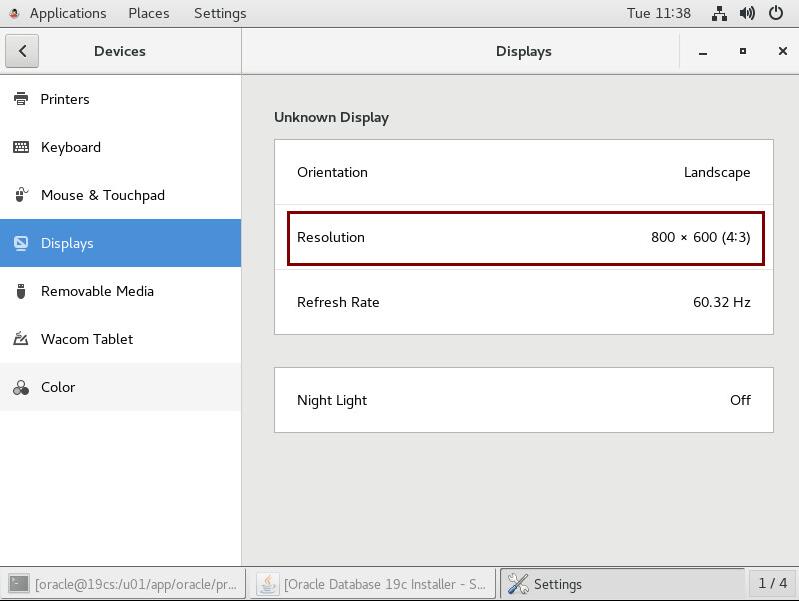Click the workspace switcher 1 / 4
Image resolution: width=799 pixels, height=601 pixels.
pos(772,583)
